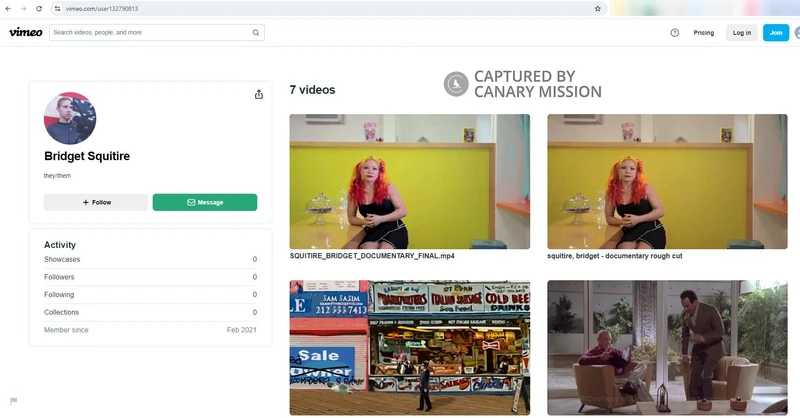This screenshot has width=800, height=418.
Task: Open the help question mark icon
Action: pyautogui.click(x=674, y=32)
